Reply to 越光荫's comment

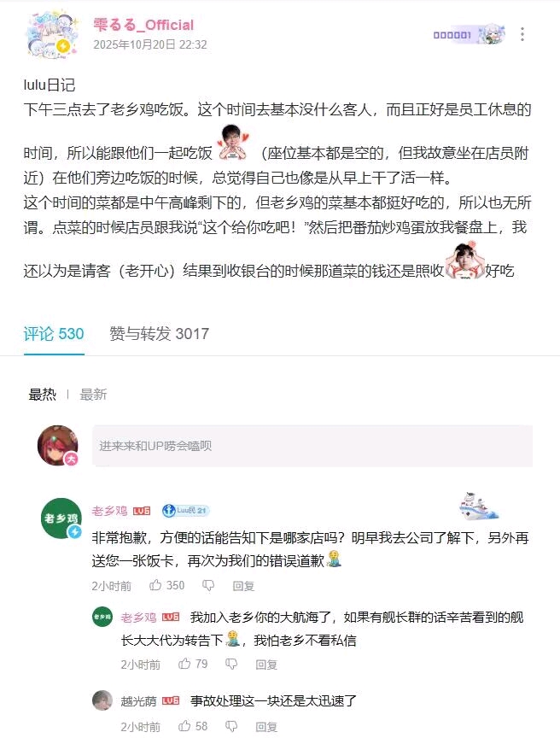click(266, 726)
